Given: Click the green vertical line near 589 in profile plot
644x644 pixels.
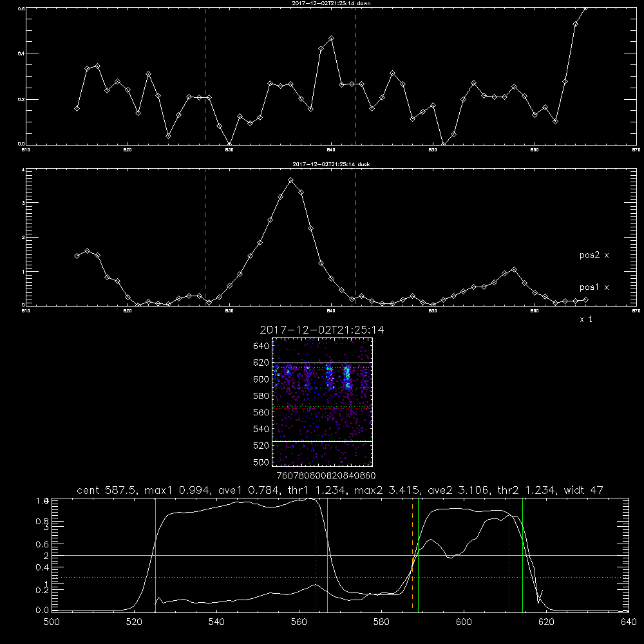Looking at the screenshot, I should pos(418,554).
